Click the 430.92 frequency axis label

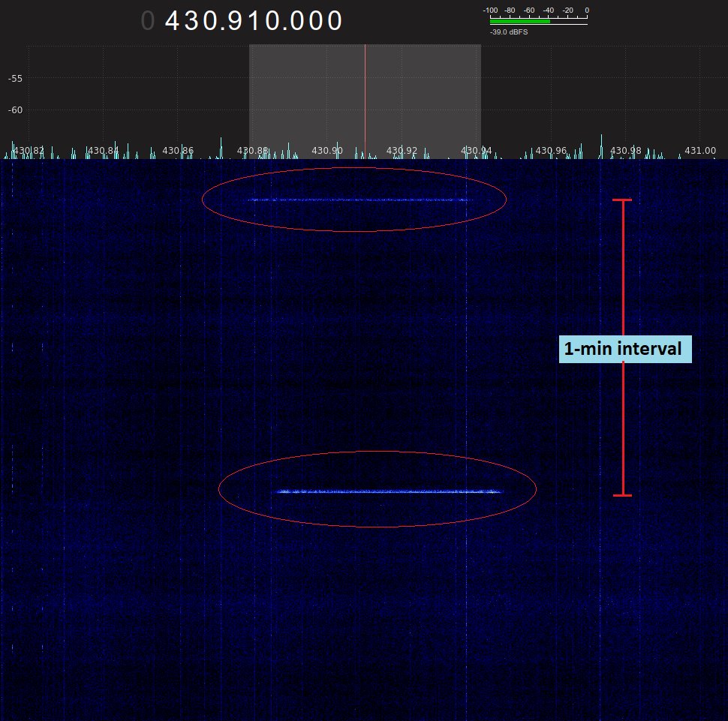click(402, 150)
